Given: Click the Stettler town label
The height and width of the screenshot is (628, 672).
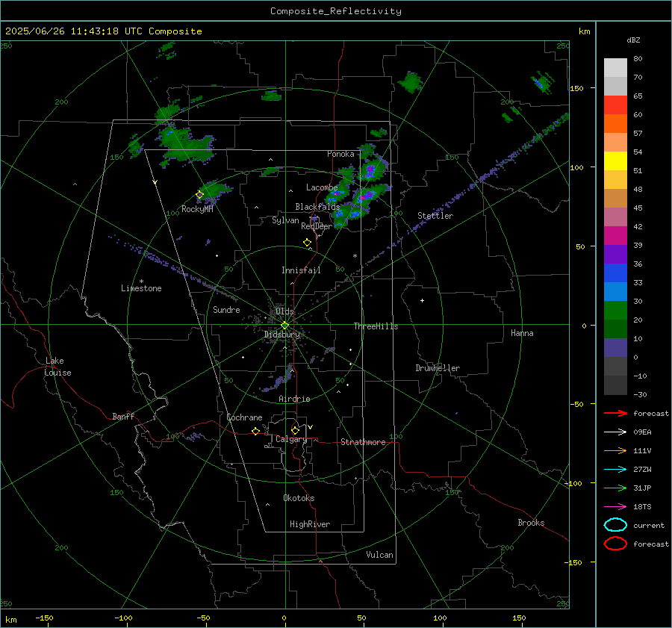Looking at the screenshot, I should point(435,216).
